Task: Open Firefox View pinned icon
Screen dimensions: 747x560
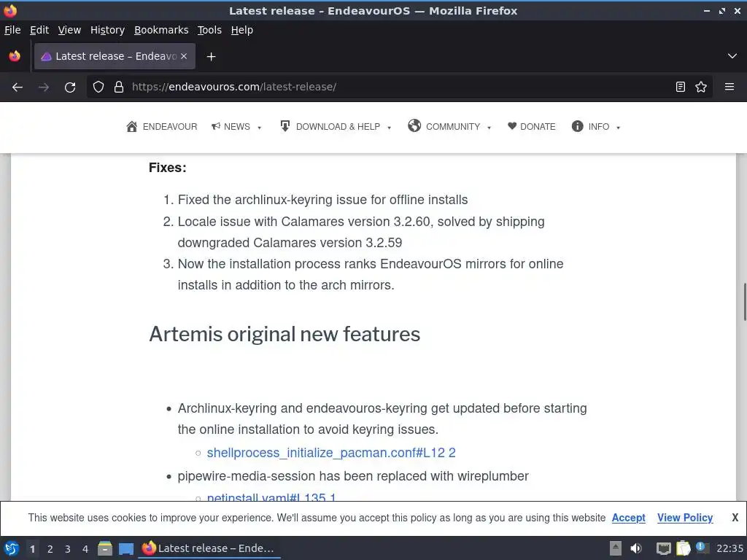Action: pyautogui.click(x=15, y=56)
